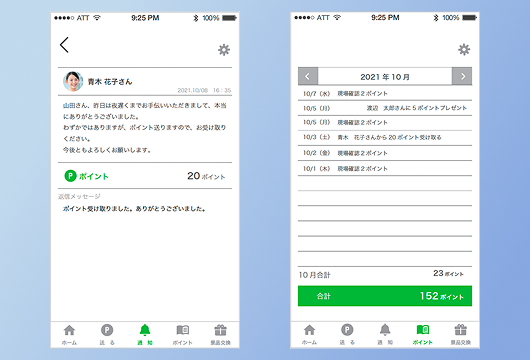
Task: Go back using left phone's back arrow
Action: coord(64,45)
